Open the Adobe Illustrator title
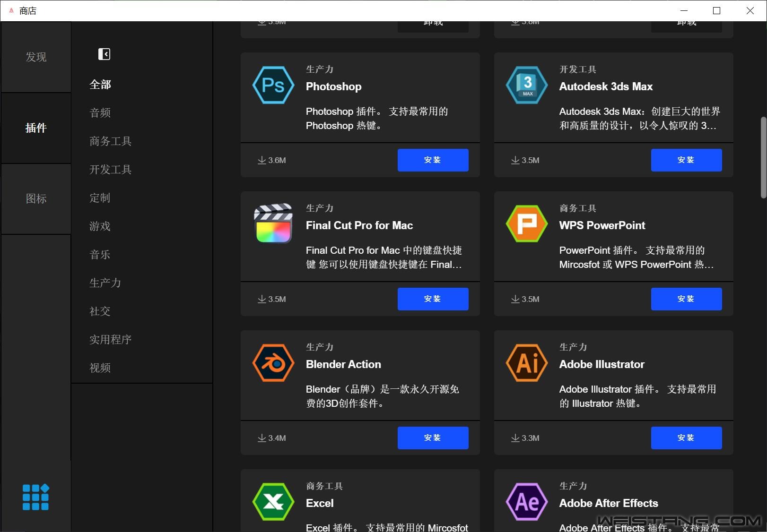This screenshot has width=767, height=532. [601, 364]
